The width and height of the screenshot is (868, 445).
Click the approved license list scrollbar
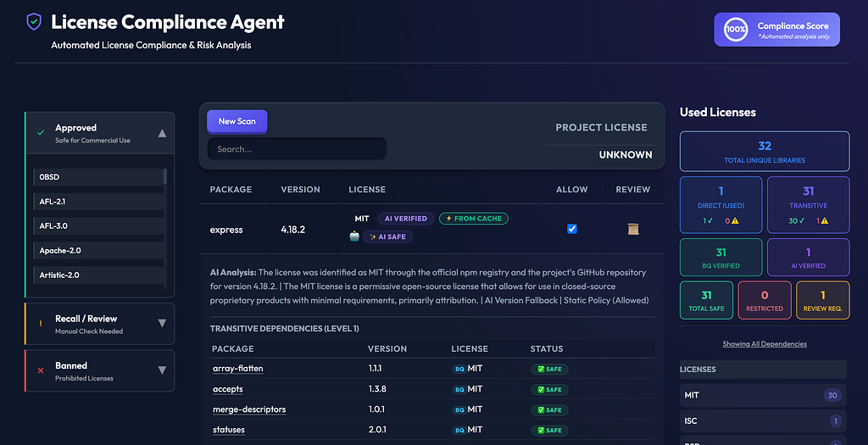(165, 177)
